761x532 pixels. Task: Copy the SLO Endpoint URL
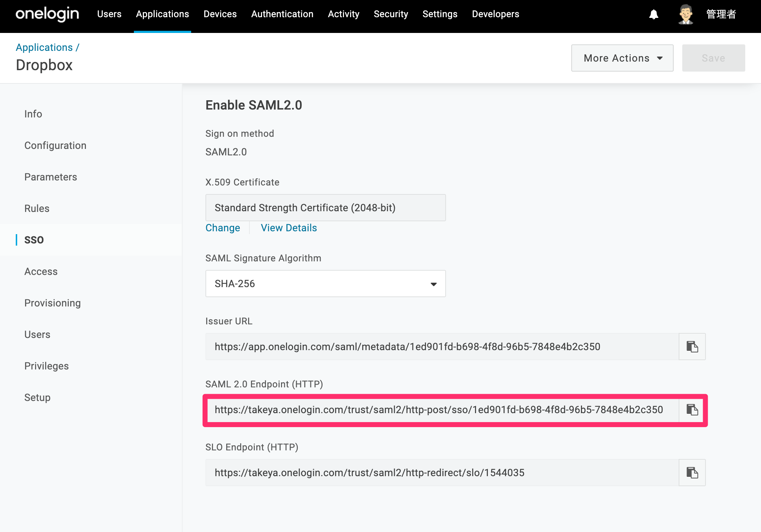[692, 473]
